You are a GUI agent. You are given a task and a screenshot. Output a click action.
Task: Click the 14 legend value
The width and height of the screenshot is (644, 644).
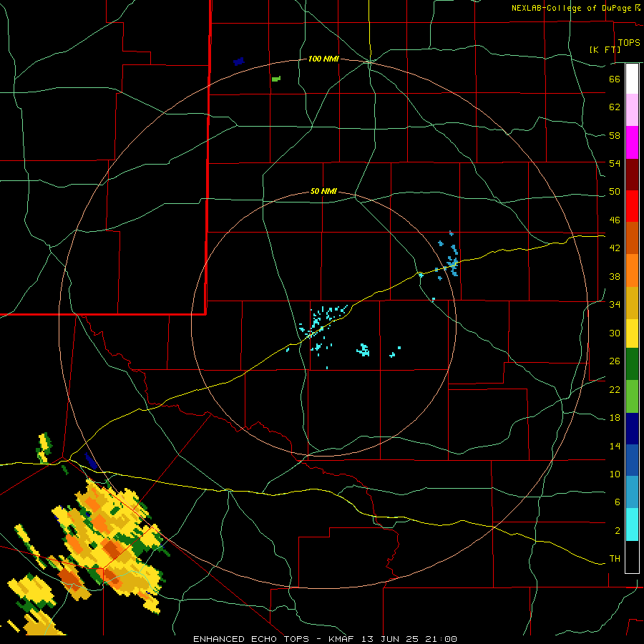615,446
